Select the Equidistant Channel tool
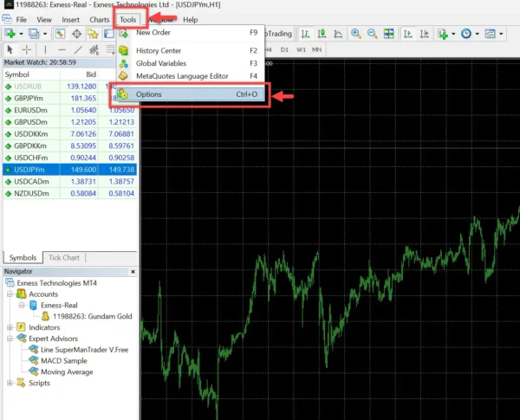The width and height of the screenshot is (520, 420). click(x=94, y=49)
